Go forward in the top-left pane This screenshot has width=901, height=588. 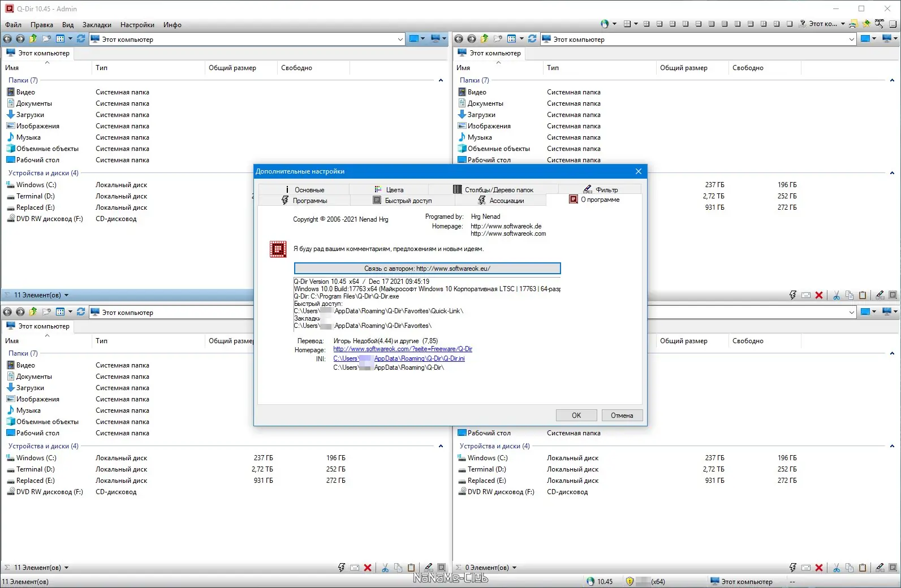coord(20,39)
